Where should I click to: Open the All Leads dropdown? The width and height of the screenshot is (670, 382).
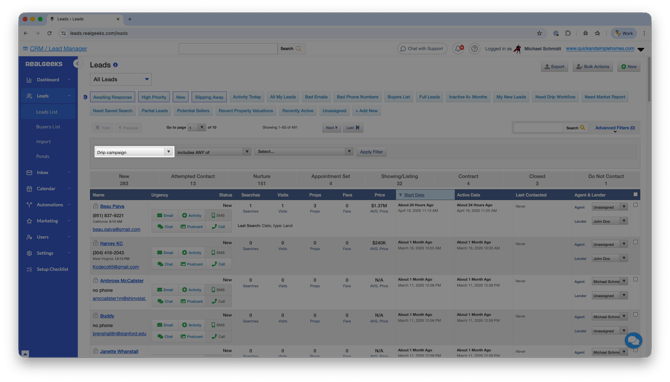click(x=120, y=79)
